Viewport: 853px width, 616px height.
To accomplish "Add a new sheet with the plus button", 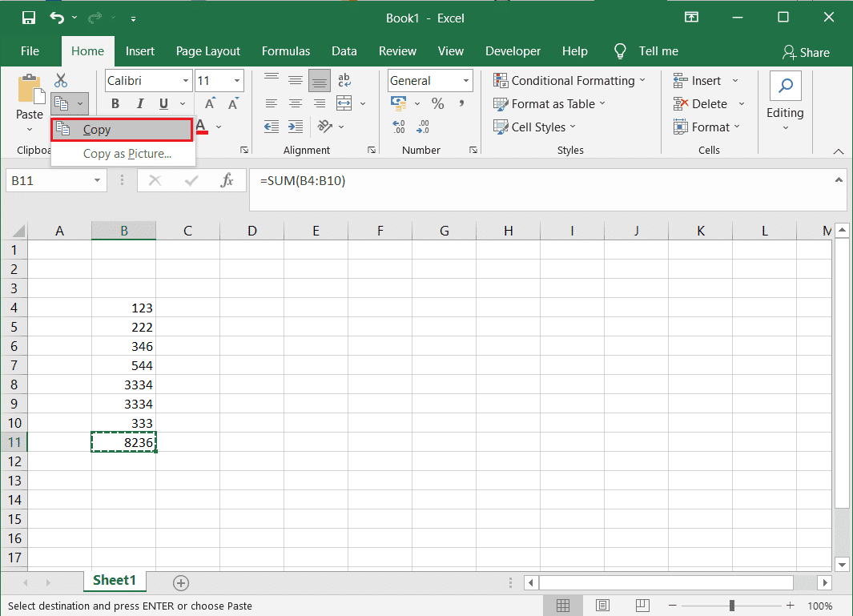I will click(x=181, y=582).
